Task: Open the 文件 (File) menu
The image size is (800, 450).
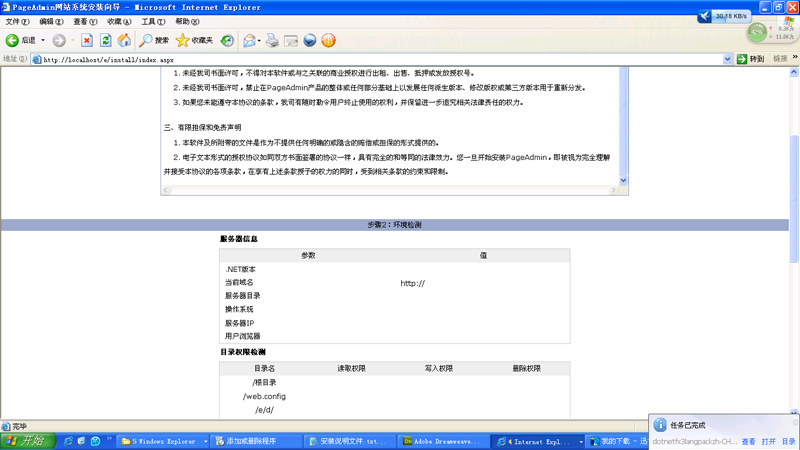Action: click(17, 21)
